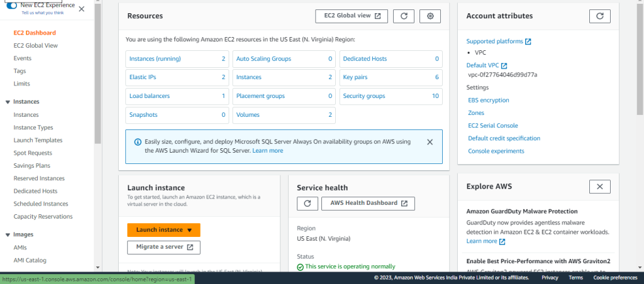
Task: Click Instances resource tile showing 2
Action: (284, 77)
